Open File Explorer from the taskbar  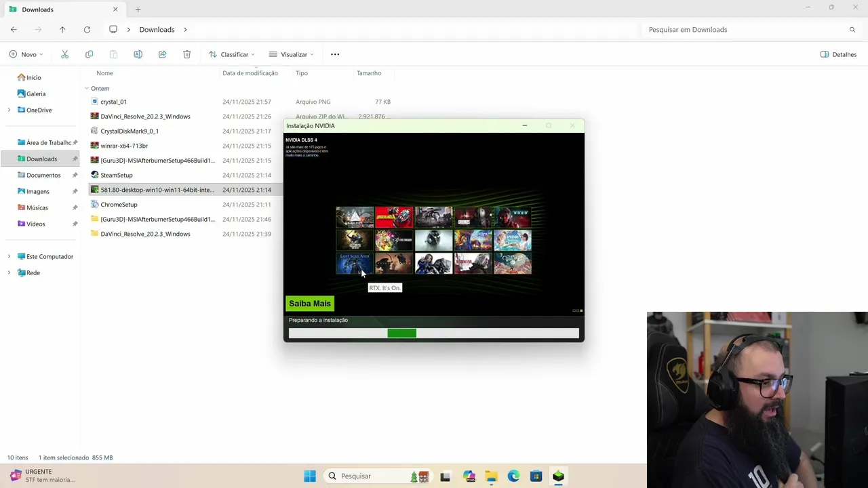(491, 476)
